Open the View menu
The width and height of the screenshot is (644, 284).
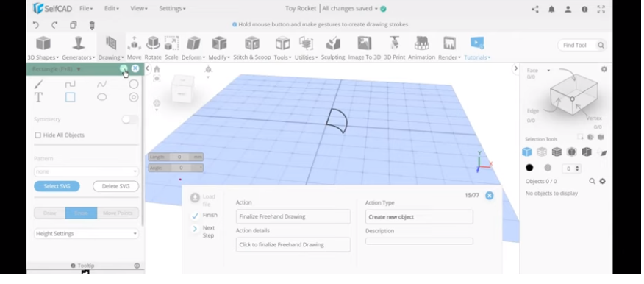[x=139, y=8]
